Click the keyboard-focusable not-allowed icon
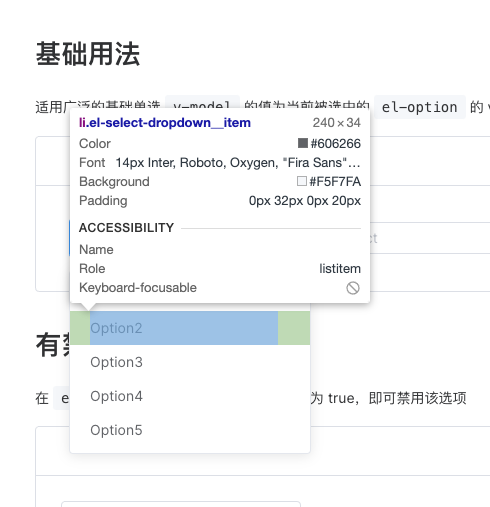 pos(353,288)
